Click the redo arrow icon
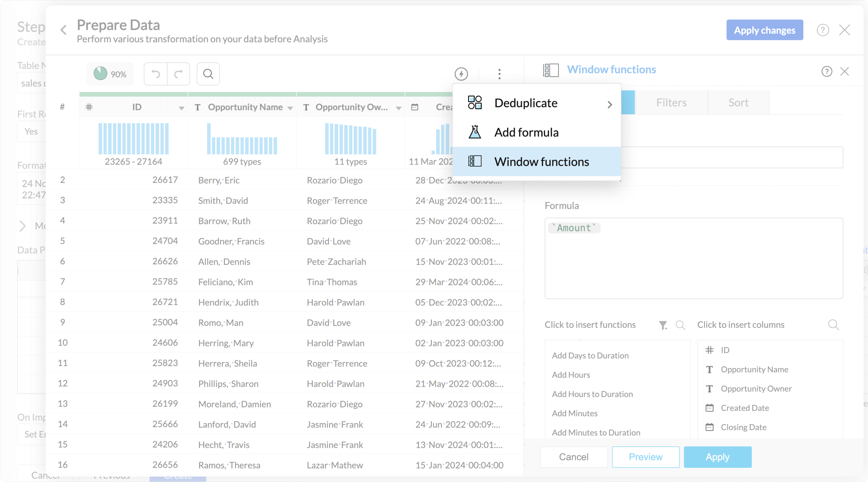Viewport: 868px width, 482px height. pyautogui.click(x=178, y=74)
